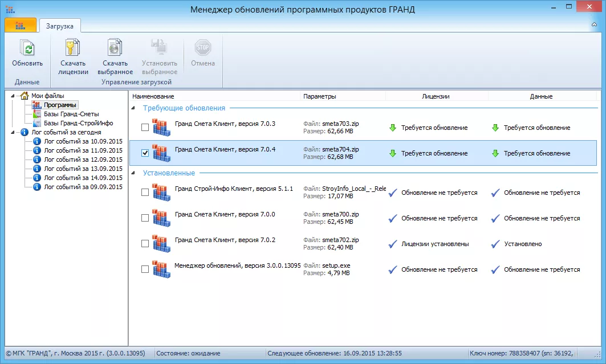
Task: Click info icon for log 14.09.2015
Action: pos(36,178)
